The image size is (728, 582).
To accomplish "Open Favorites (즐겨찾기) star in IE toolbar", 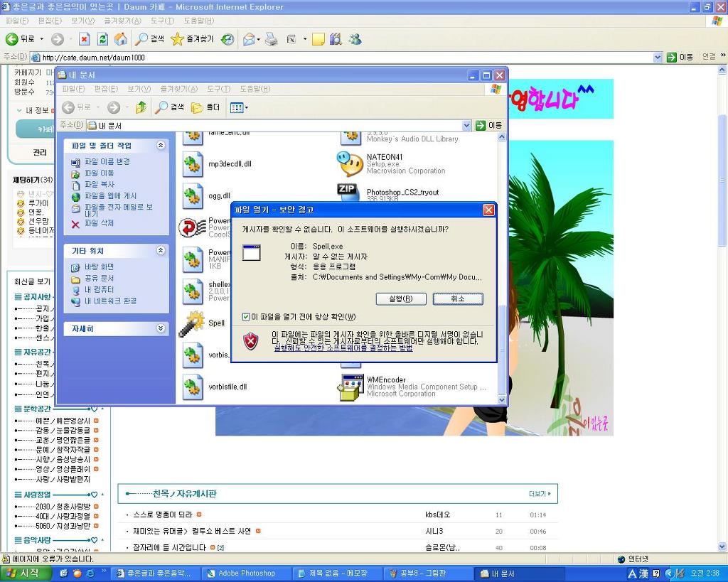I will point(192,39).
